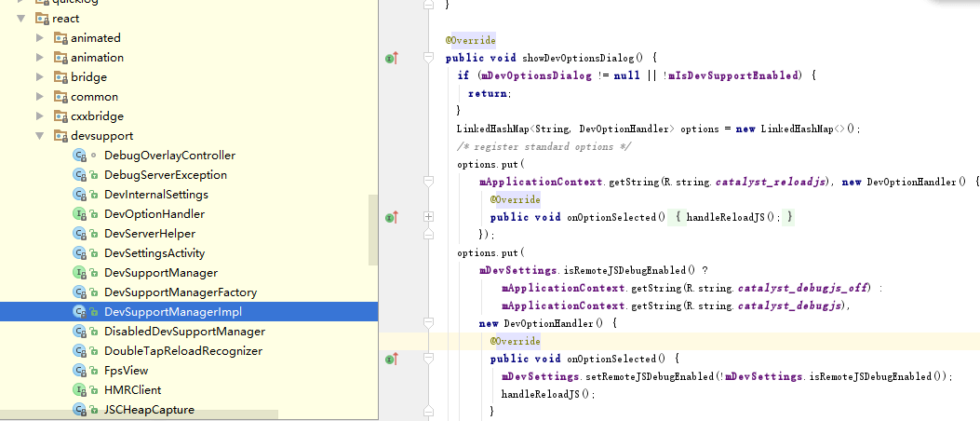This screenshot has height=421, width=980.
Task: Click override gutter icon at showDevOptionsDialog
Action: tap(392, 58)
